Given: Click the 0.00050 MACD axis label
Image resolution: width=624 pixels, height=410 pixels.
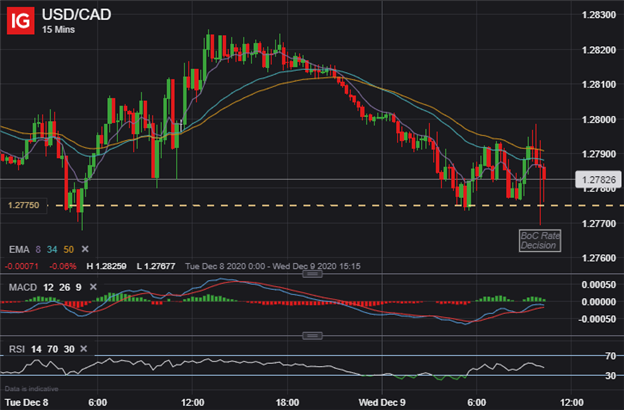Looking at the screenshot, I should pos(599,285).
